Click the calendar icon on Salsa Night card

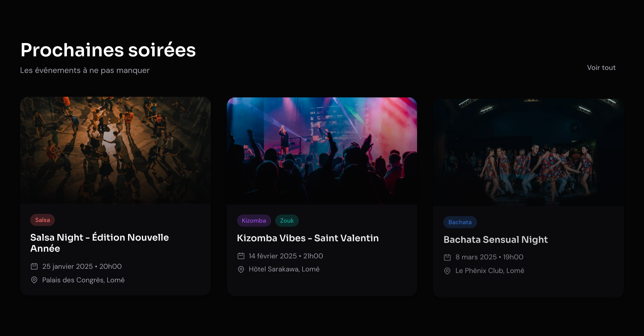pyautogui.click(x=34, y=266)
